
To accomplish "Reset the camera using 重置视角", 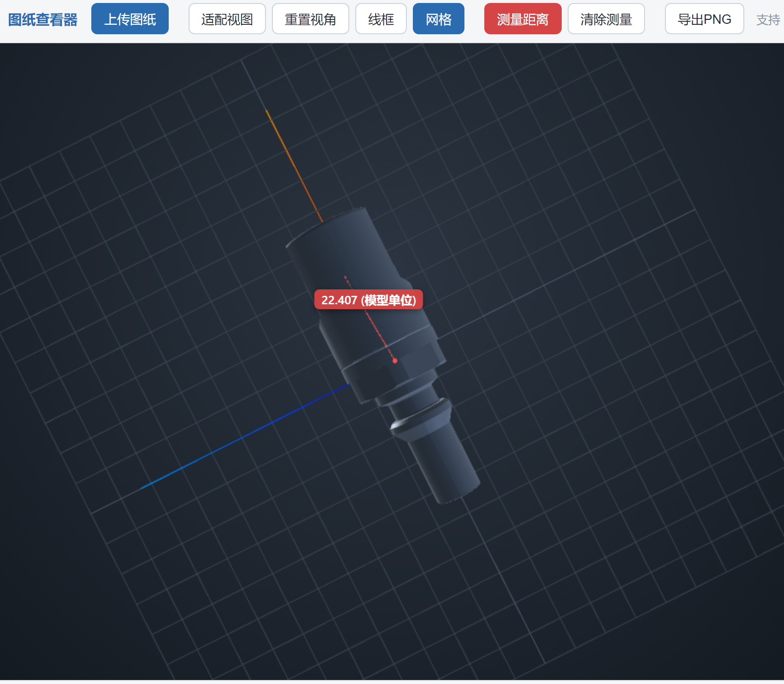I will [311, 19].
